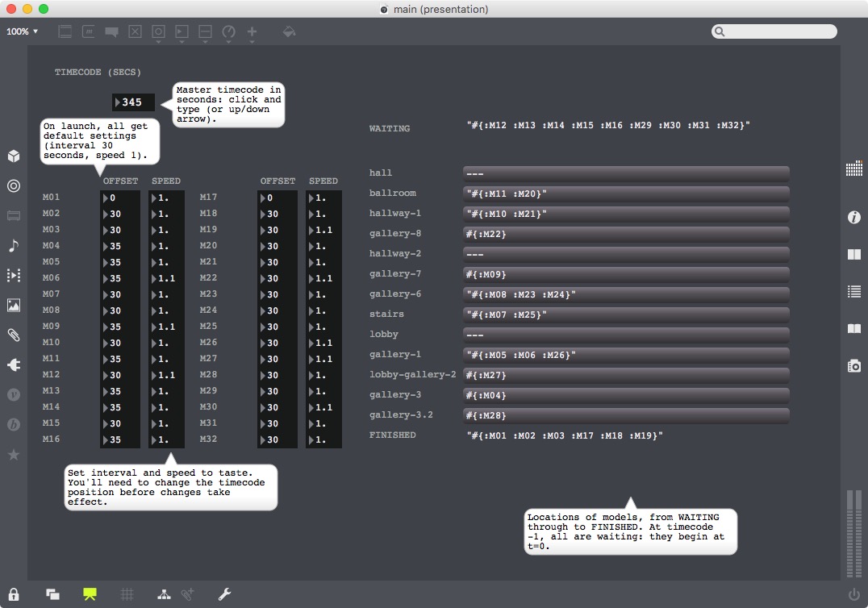The width and height of the screenshot is (868, 608).
Task: Click the snapshots camera icon
Action: pos(853,365)
